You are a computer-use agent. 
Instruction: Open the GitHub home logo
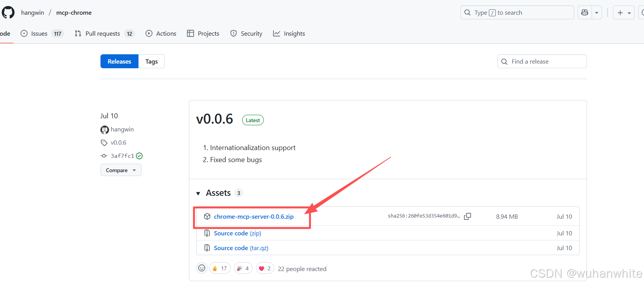pyautogui.click(x=8, y=12)
